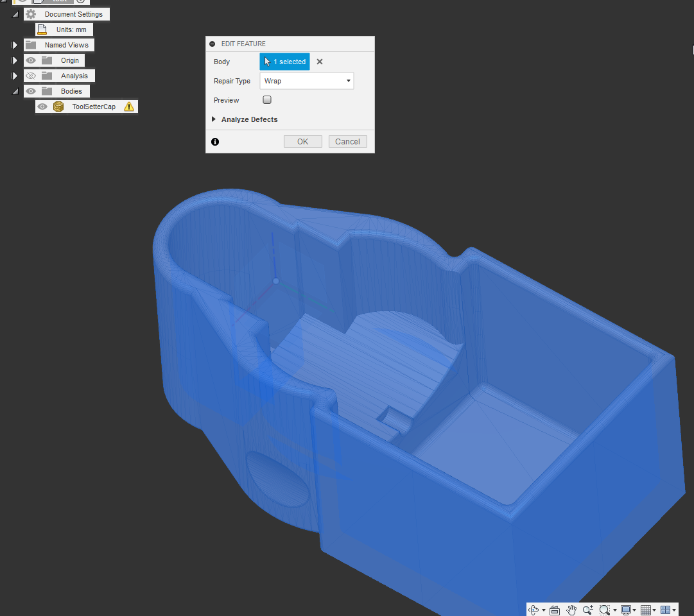Toggle visibility of the ToolSetterCap body
Image resolution: width=694 pixels, height=616 pixels.
coord(42,106)
